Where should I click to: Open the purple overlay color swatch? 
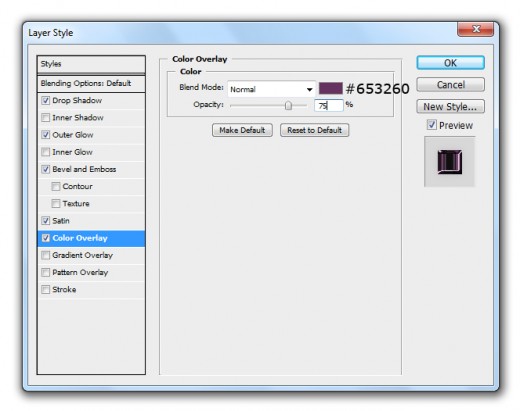pyautogui.click(x=330, y=88)
